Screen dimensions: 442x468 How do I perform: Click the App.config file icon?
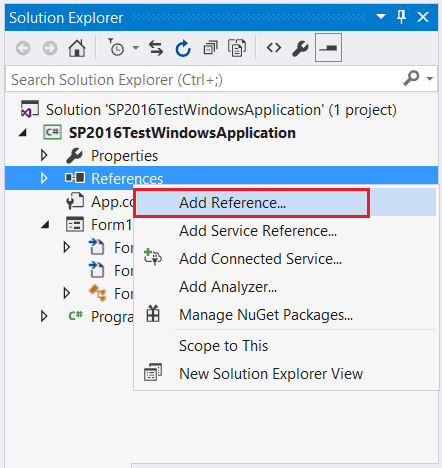click(x=75, y=201)
